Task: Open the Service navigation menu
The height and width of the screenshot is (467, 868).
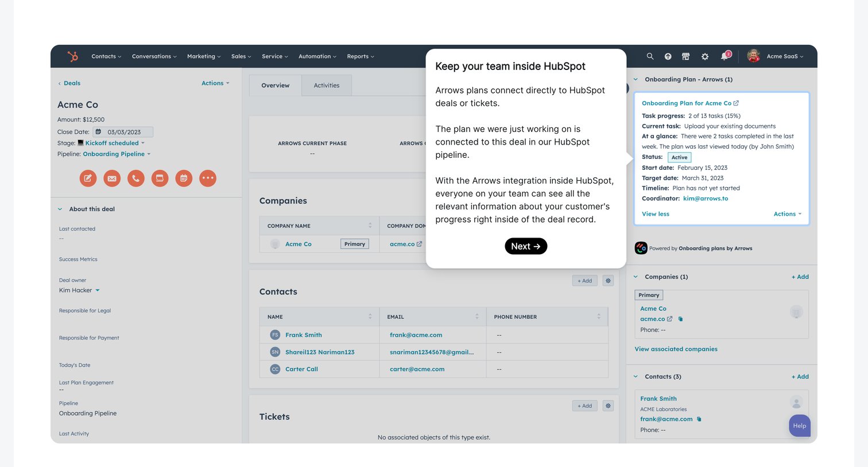Action: 274,56
